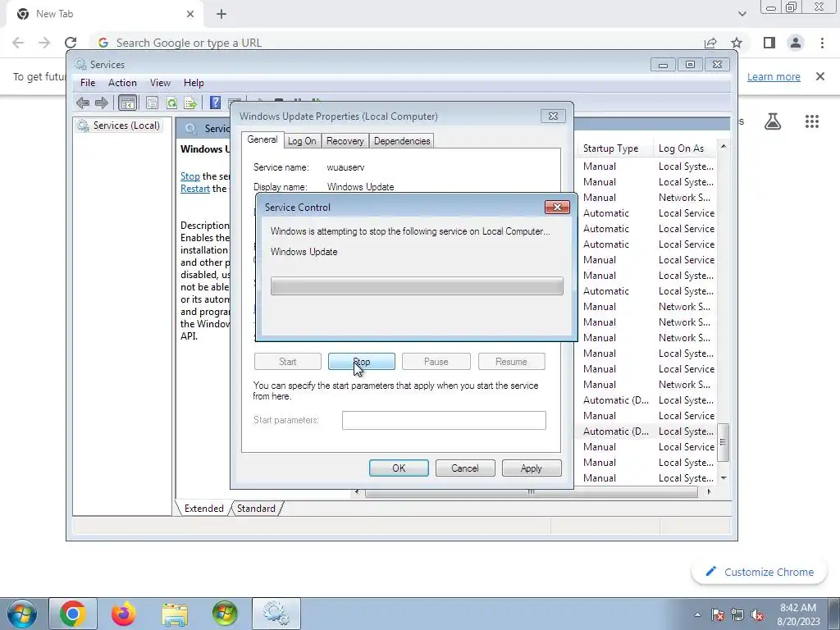Click the Resume button

pyautogui.click(x=511, y=362)
